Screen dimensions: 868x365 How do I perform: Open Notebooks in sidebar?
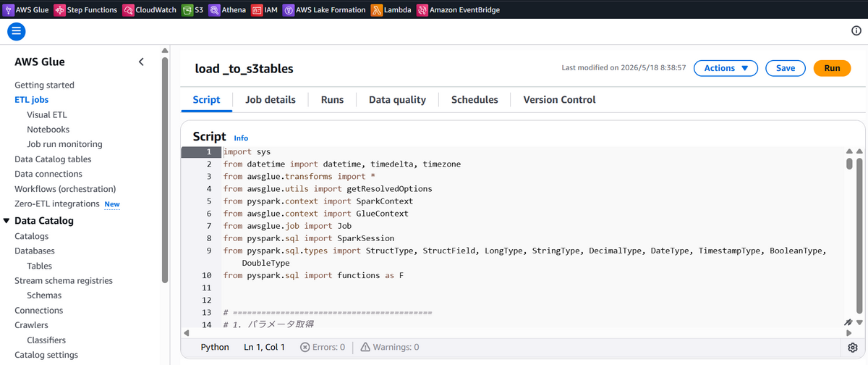(48, 130)
